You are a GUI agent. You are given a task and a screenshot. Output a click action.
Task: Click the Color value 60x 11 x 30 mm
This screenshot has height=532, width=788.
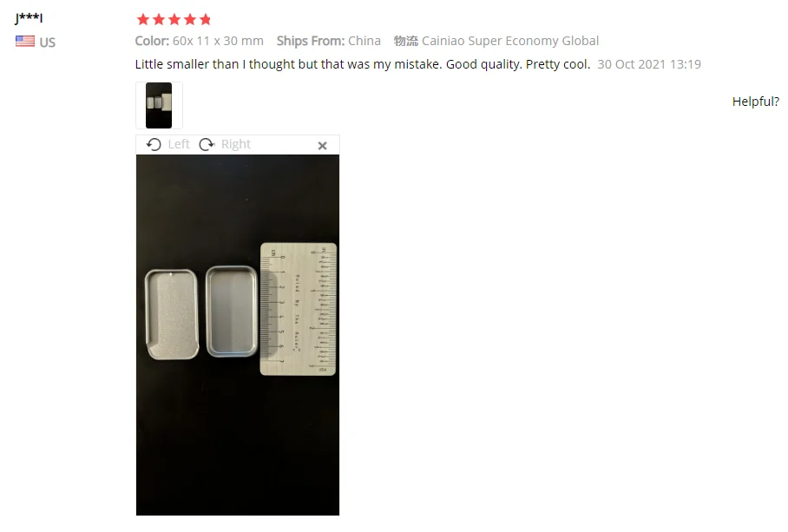pyautogui.click(x=218, y=41)
